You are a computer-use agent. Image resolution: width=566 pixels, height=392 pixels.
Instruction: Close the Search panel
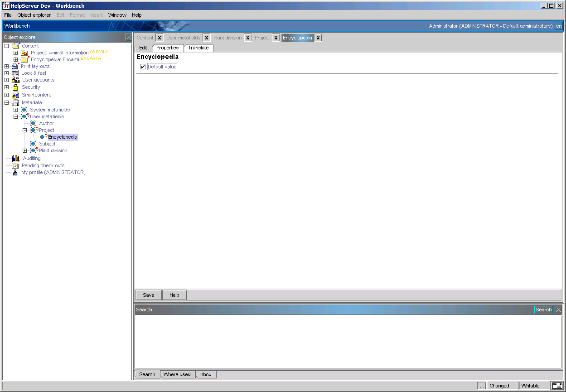click(558, 310)
